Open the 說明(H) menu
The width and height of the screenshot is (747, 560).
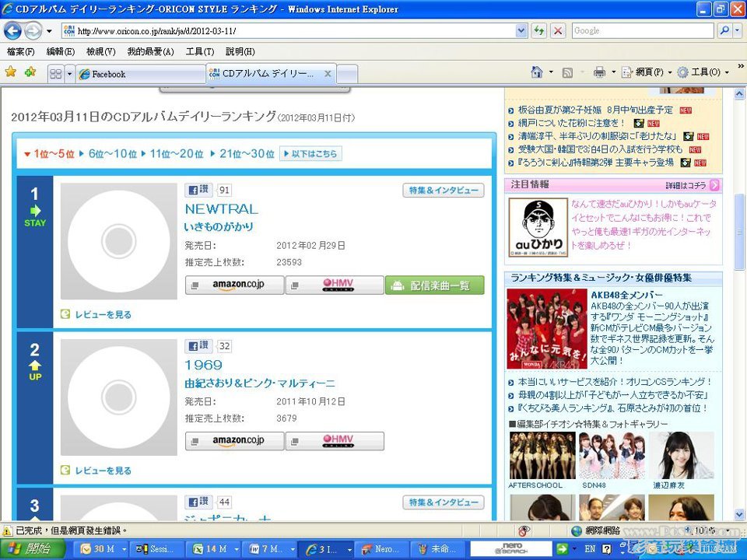point(240,52)
